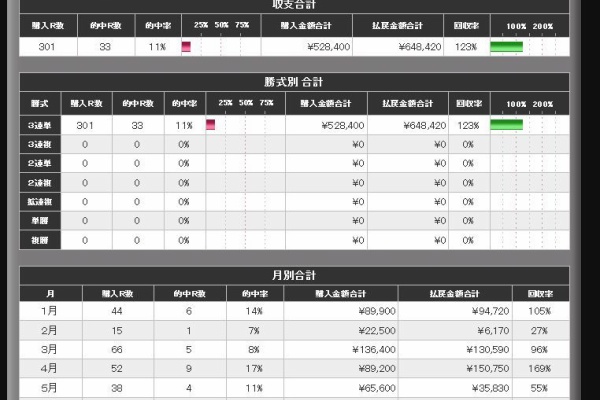Click the ¥528,400 purchase total in 収支合計
Viewport: 600px width, 400px height.
point(320,47)
